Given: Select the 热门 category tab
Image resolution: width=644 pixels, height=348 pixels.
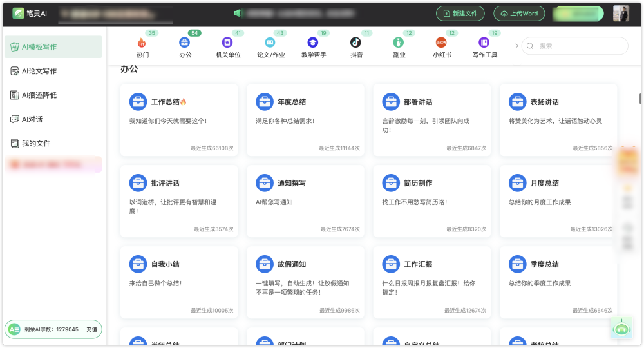Looking at the screenshot, I should point(142,47).
